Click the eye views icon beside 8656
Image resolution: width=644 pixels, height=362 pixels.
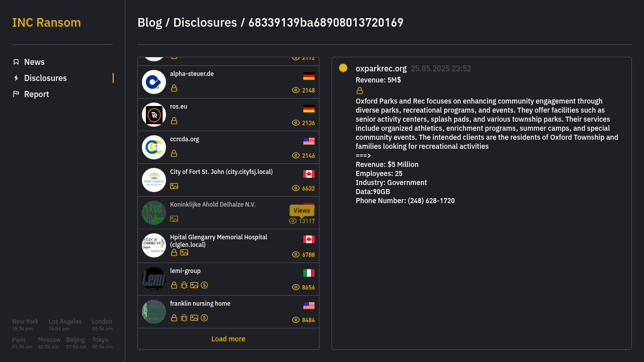click(296, 287)
